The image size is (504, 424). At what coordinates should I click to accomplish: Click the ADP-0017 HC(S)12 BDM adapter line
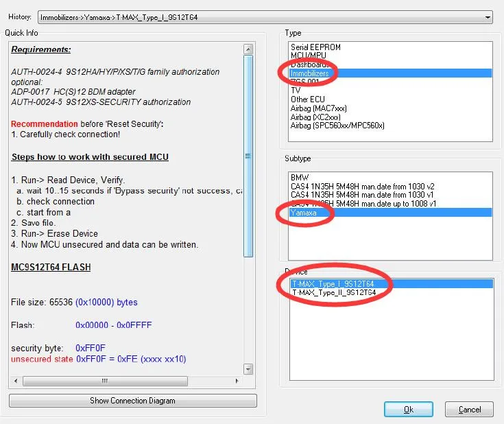[x=73, y=92]
